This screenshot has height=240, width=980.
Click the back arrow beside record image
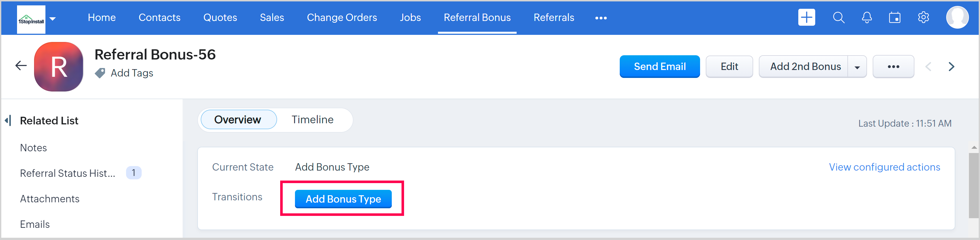click(x=21, y=66)
